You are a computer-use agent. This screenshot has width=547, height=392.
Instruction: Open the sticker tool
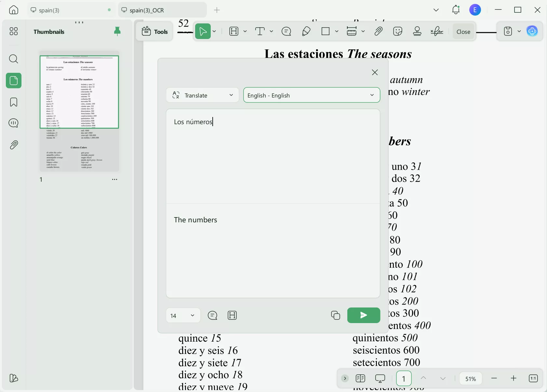pos(398,31)
